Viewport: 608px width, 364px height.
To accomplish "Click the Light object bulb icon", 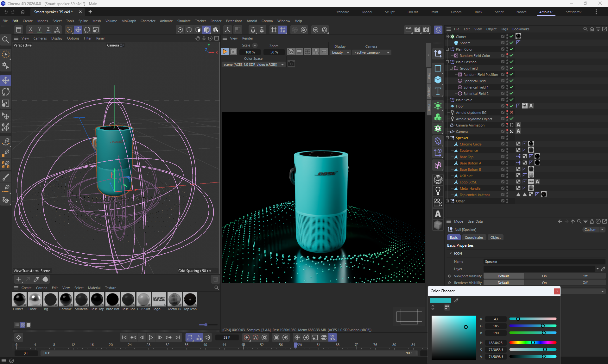I will [438, 191].
